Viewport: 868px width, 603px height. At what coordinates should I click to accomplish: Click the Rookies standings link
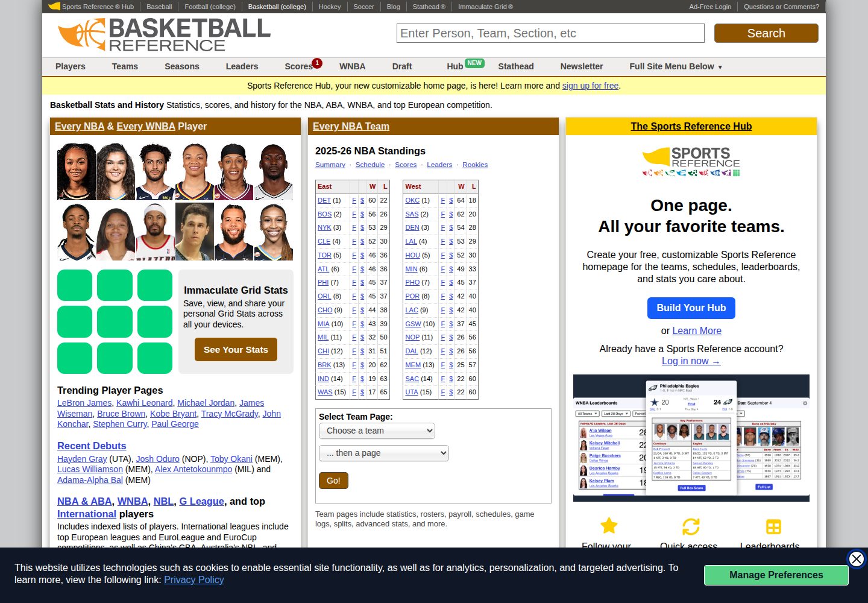[x=475, y=165]
